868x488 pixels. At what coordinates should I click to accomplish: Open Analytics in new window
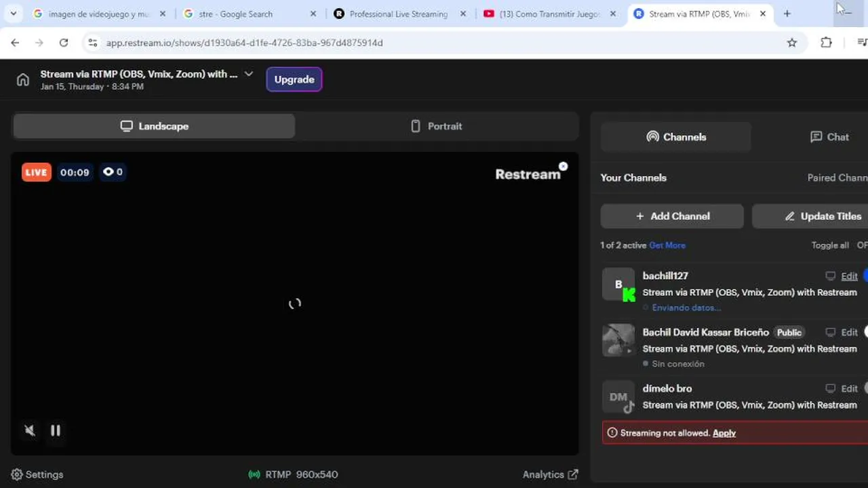point(550,474)
